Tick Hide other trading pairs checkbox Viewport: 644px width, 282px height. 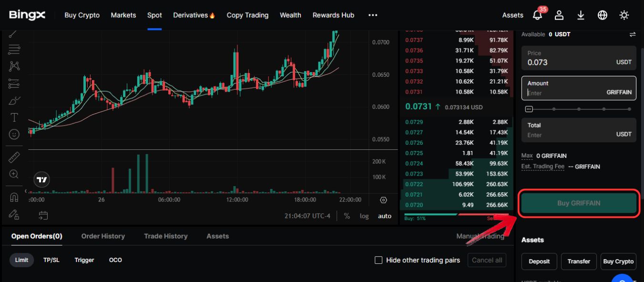378,260
